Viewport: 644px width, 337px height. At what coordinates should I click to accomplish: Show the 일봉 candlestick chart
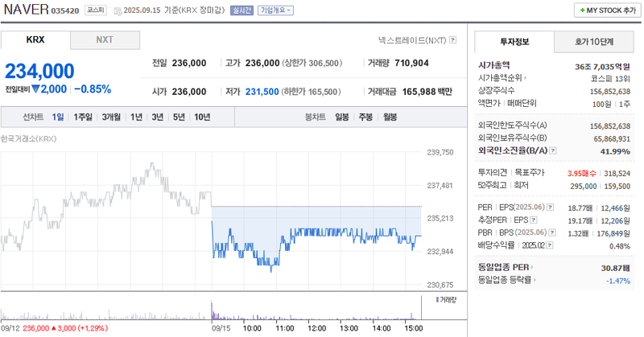click(x=342, y=117)
